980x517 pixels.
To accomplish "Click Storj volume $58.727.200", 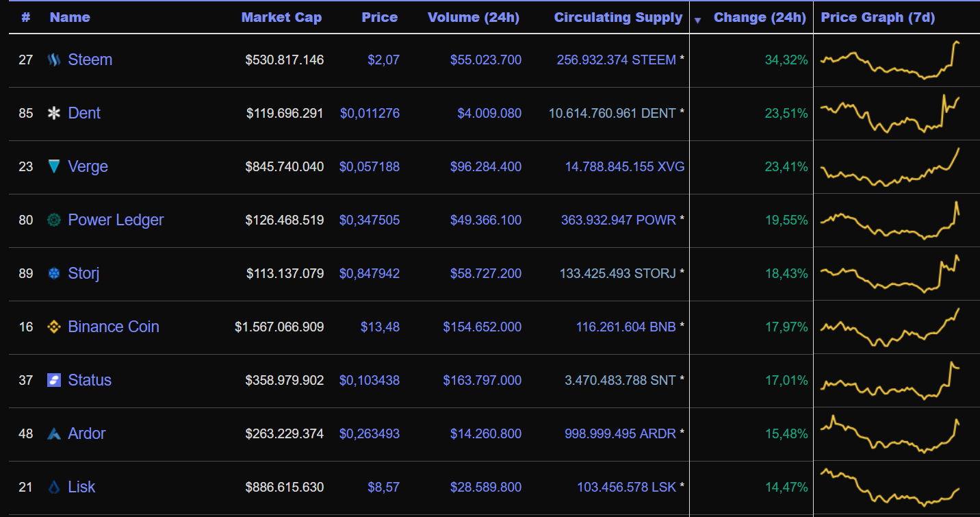I will click(x=486, y=274).
